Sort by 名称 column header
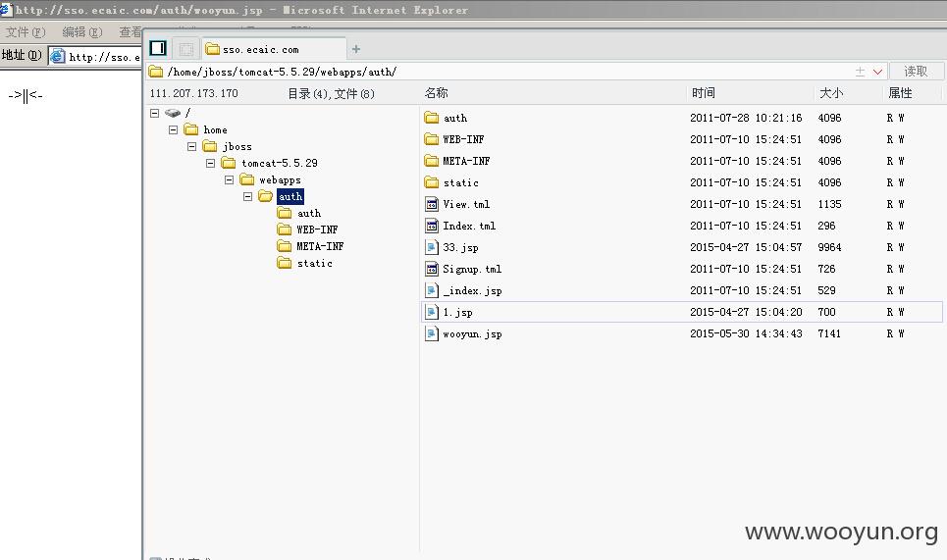 (x=436, y=93)
